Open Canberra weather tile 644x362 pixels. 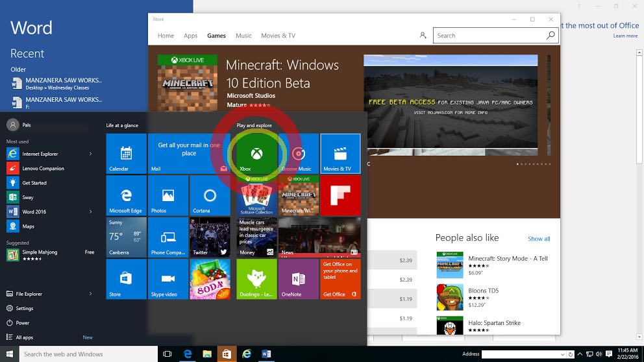click(126, 237)
